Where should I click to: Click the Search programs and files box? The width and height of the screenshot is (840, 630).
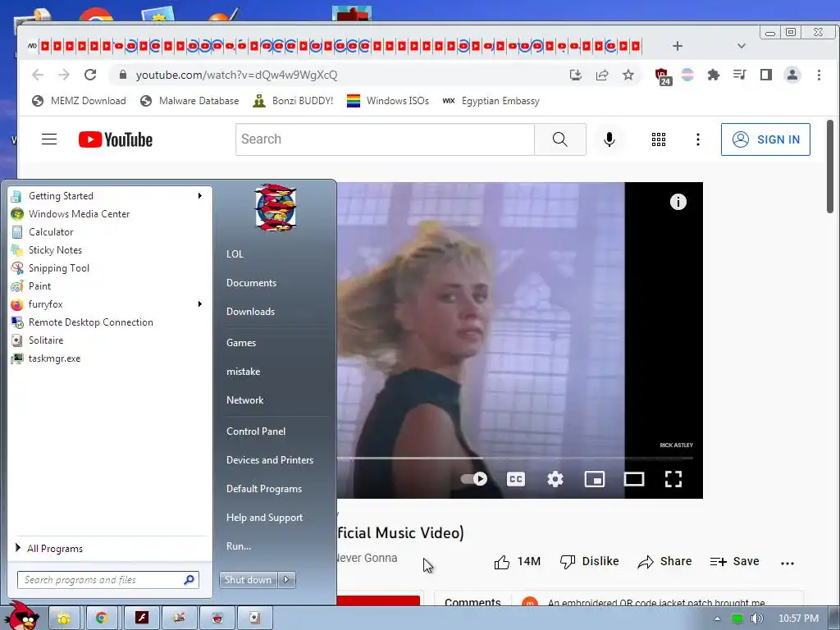pyautogui.click(x=108, y=580)
